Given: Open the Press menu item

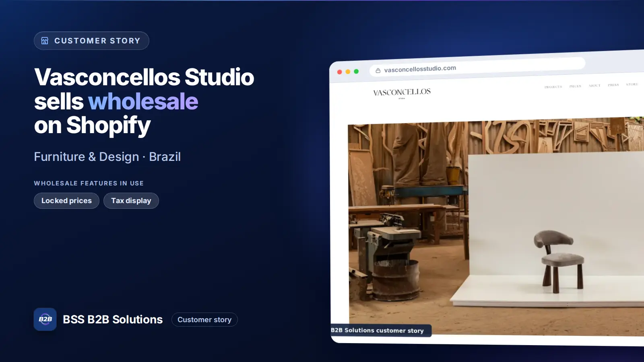Looking at the screenshot, I should click(x=613, y=85).
